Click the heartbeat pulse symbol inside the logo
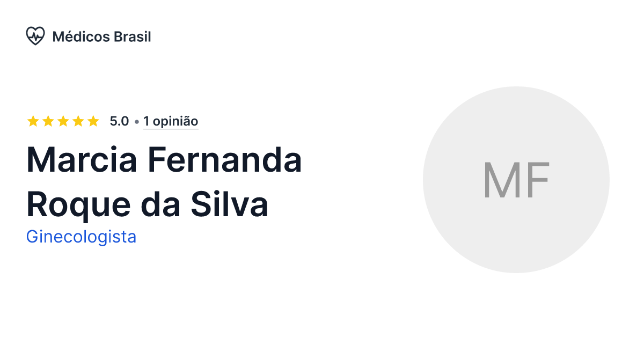The width and height of the screenshot is (644, 338). pyautogui.click(x=35, y=36)
